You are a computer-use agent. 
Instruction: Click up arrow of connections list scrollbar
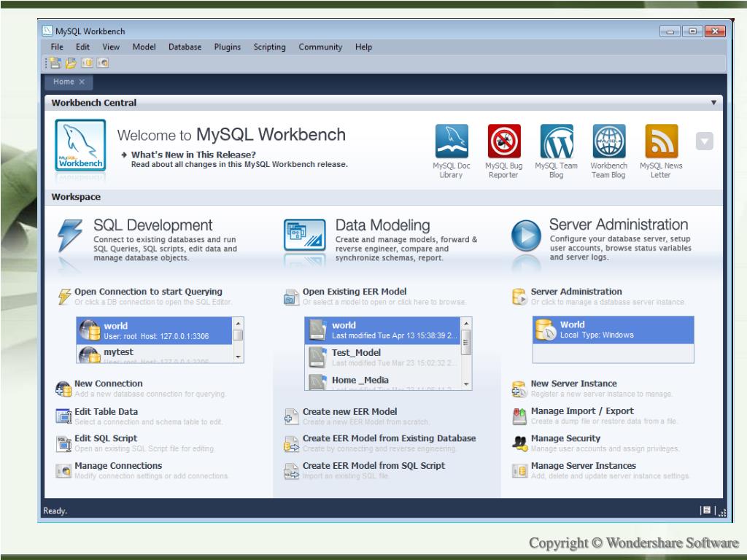[x=239, y=323]
